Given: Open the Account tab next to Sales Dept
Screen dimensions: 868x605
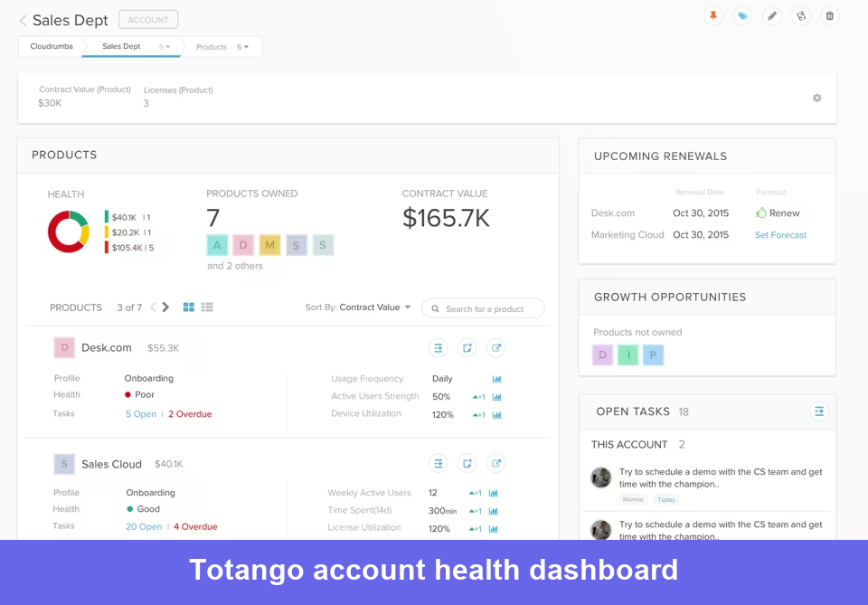Looking at the screenshot, I should [x=147, y=19].
